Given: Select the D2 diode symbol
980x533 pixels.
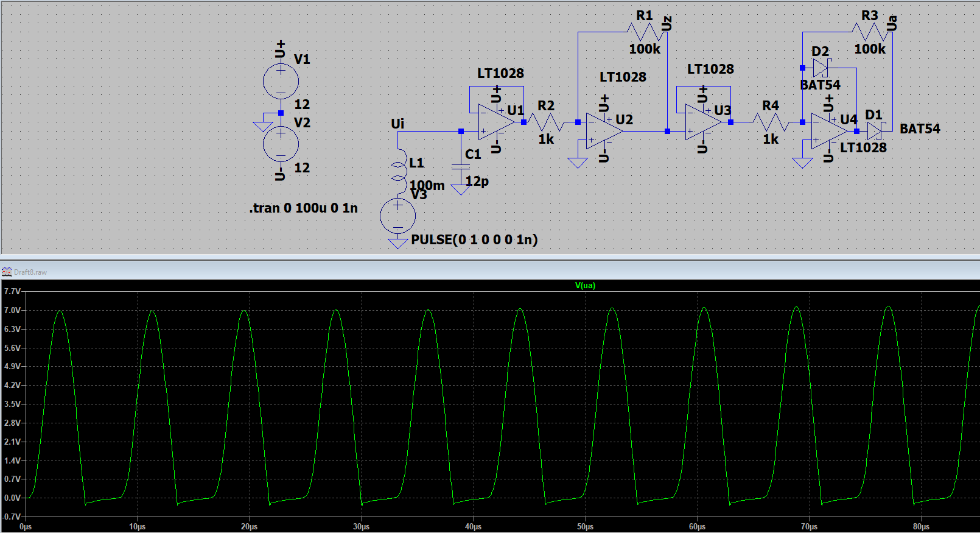Looking at the screenshot, I should pyautogui.click(x=821, y=68).
